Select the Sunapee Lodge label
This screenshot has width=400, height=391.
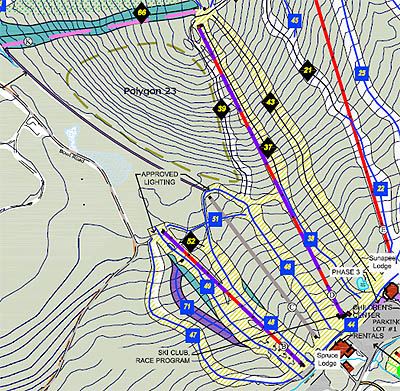pyautogui.click(x=382, y=262)
